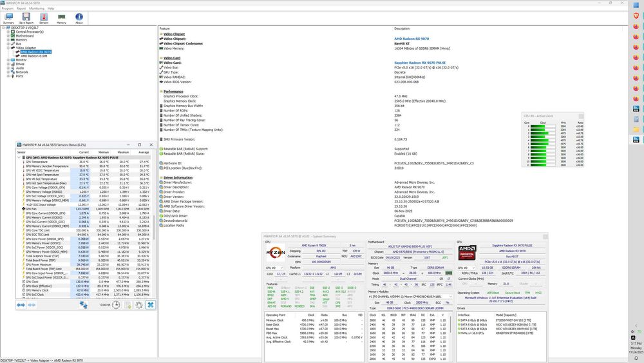
Task: Open the Program menu
Action: point(7,8)
